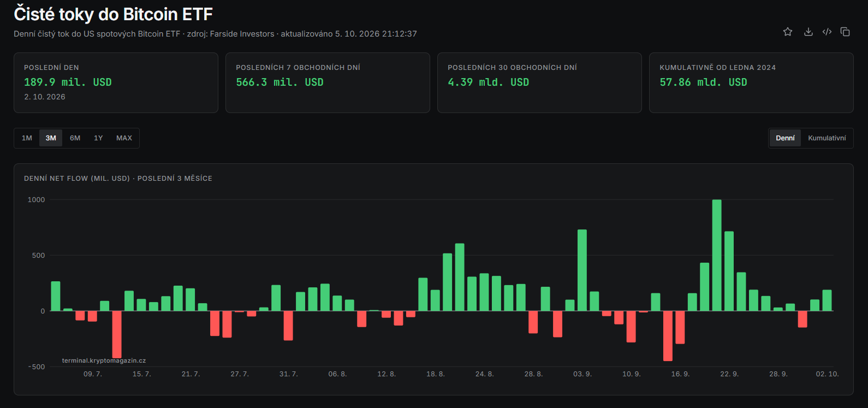This screenshot has width=868, height=408.
Task: Select the 1M time range
Action: [x=27, y=138]
